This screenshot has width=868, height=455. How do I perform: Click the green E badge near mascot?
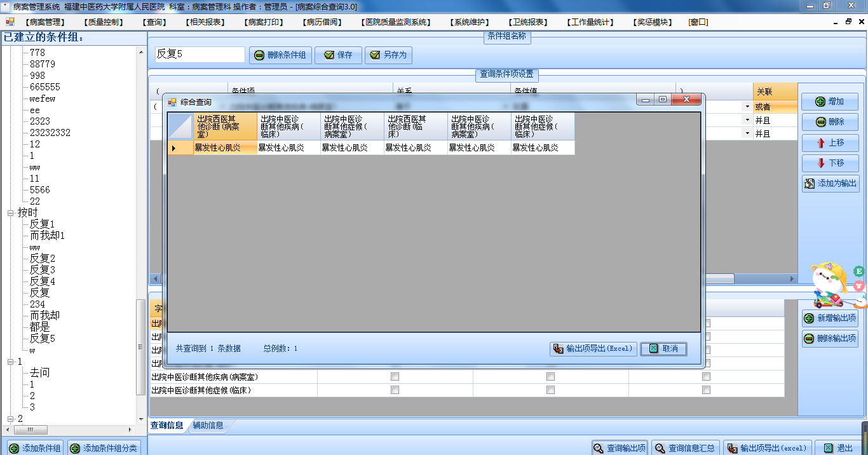point(858,271)
